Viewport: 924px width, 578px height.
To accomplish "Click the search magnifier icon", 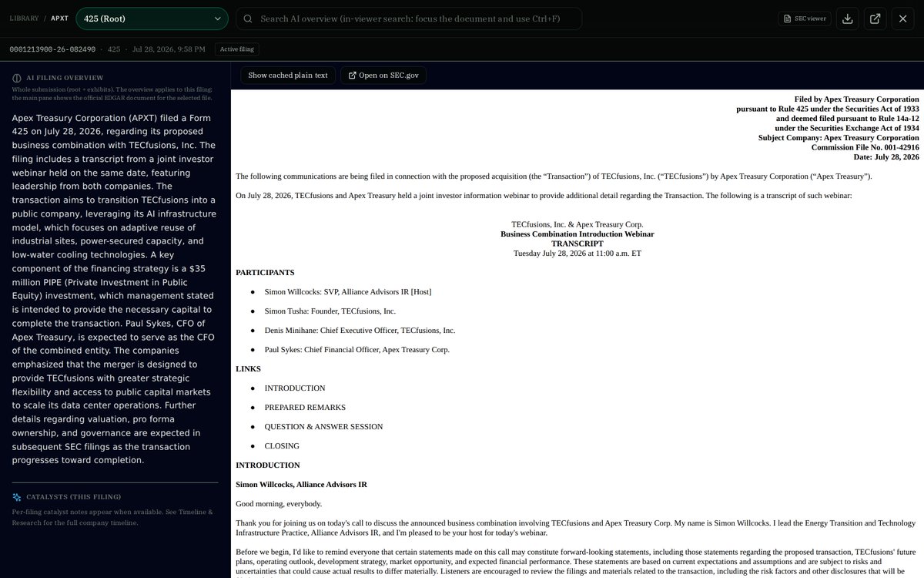I will [248, 18].
